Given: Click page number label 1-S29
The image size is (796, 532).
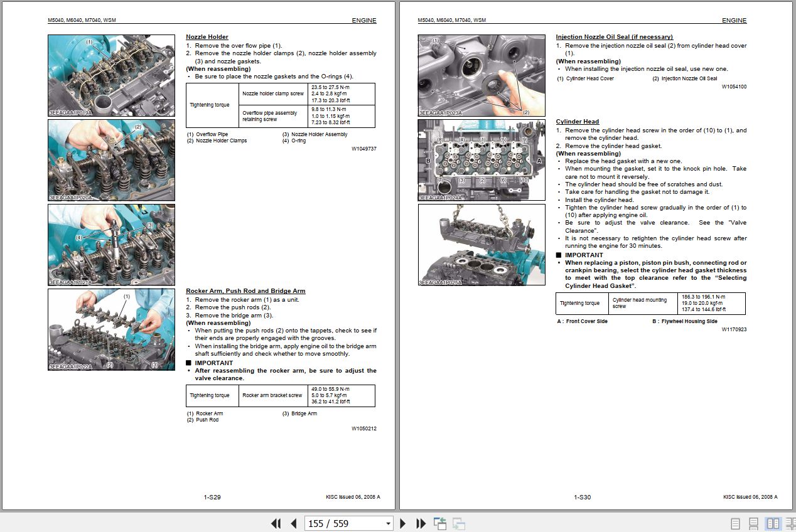Looking at the screenshot, I should (212, 497).
